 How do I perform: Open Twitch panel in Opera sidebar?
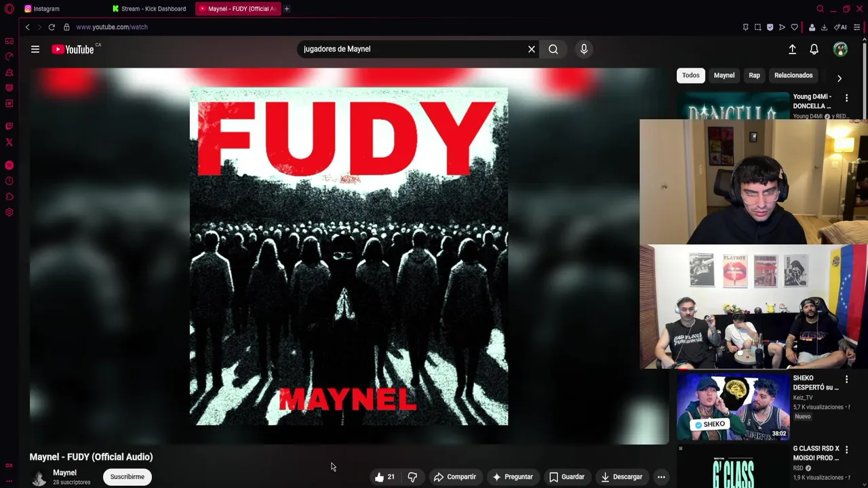click(x=9, y=126)
